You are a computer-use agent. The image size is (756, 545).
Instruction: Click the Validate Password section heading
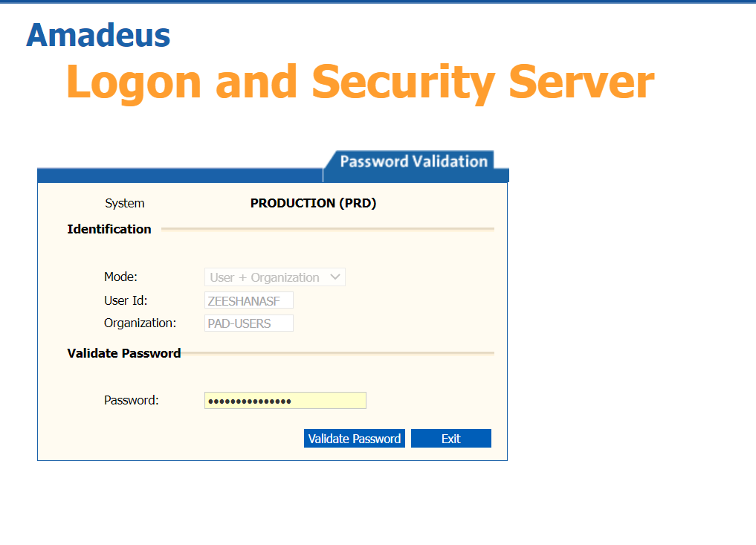[124, 353]
